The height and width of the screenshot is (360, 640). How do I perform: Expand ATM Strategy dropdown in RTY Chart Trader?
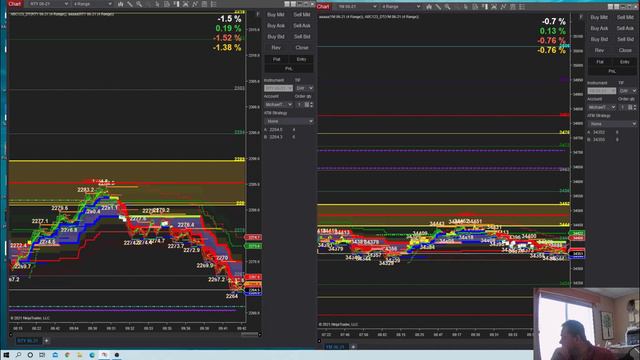pos(289,121)
